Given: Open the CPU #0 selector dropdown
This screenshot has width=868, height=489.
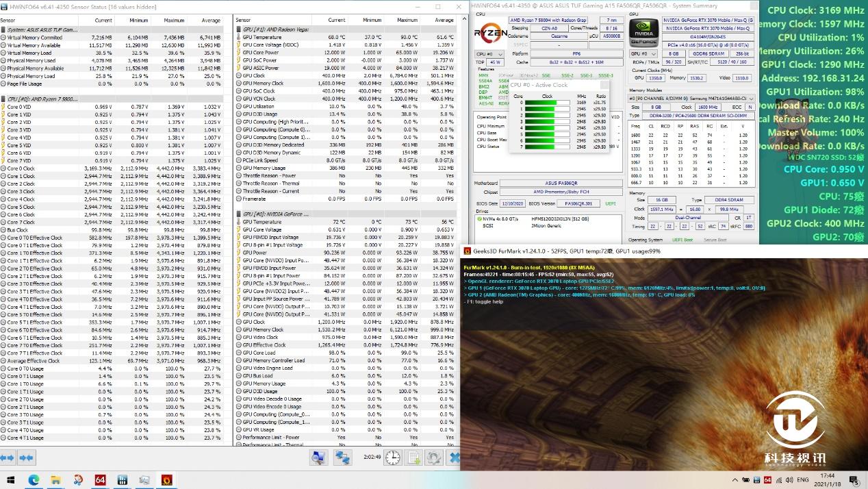Looking at the screenshot, I should click(489, 53).
